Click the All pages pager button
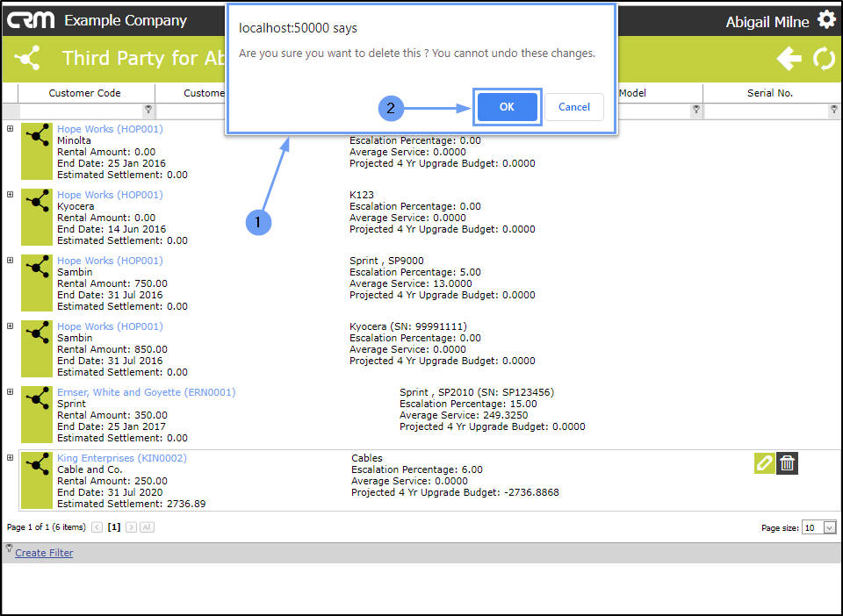Screen dimensions: 843x616 point(147,527)
